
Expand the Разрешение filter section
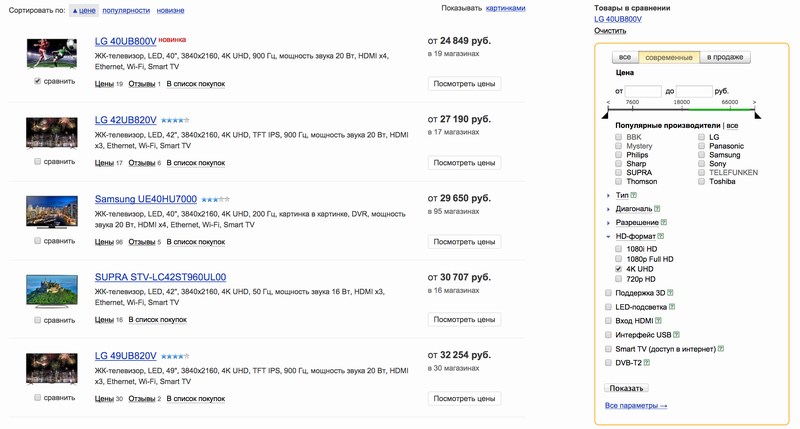[x=637, y=223]
